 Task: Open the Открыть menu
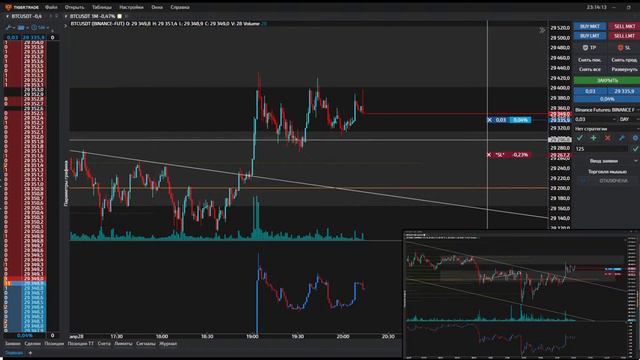(x=74, y=7)
